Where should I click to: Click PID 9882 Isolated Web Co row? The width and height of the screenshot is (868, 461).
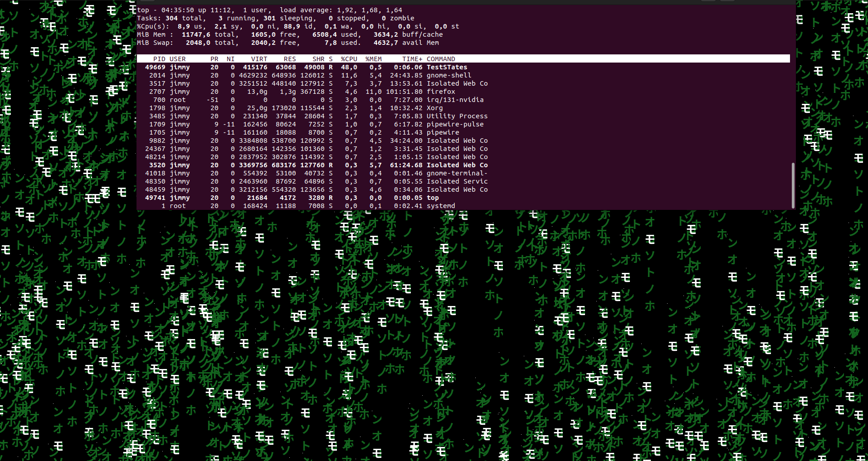[x=463, y=141]
